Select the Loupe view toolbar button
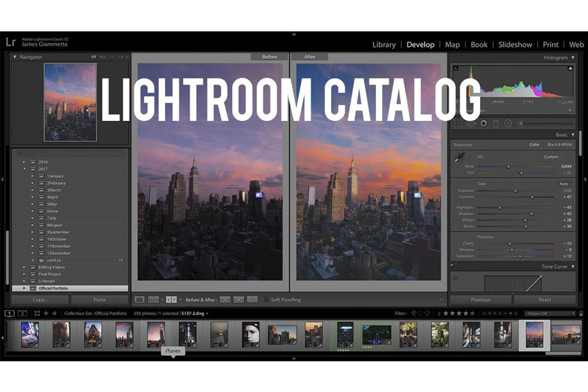Screen dimensions: 588x392 click(x=139, y=300)
